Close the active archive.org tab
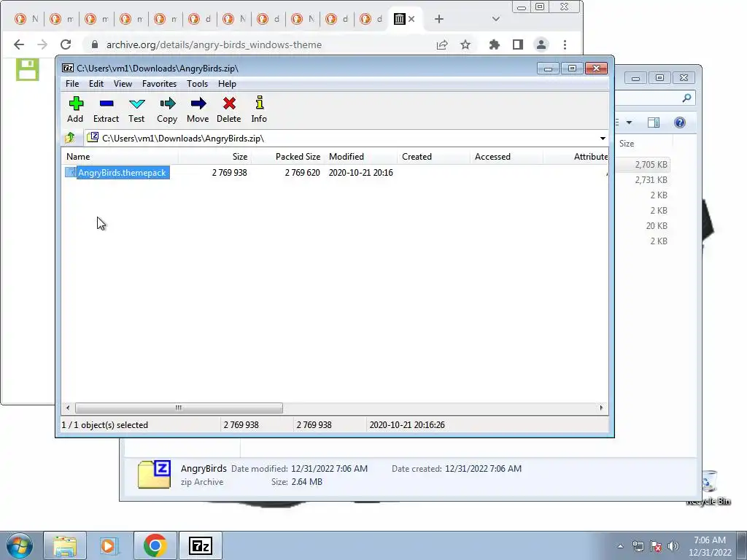Screen dimensions: 747x560 (x=411, y=19)
